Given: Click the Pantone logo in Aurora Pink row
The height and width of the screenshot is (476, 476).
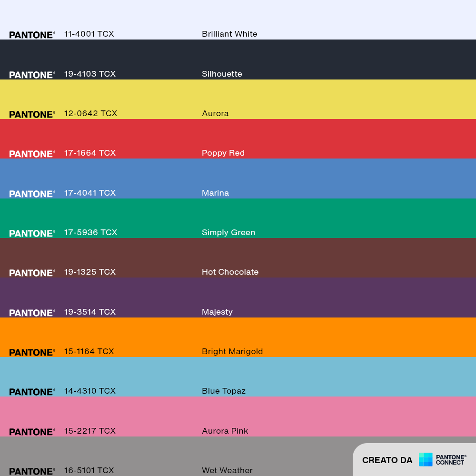Looking at the screenshot, I should (x=32, y=432).
